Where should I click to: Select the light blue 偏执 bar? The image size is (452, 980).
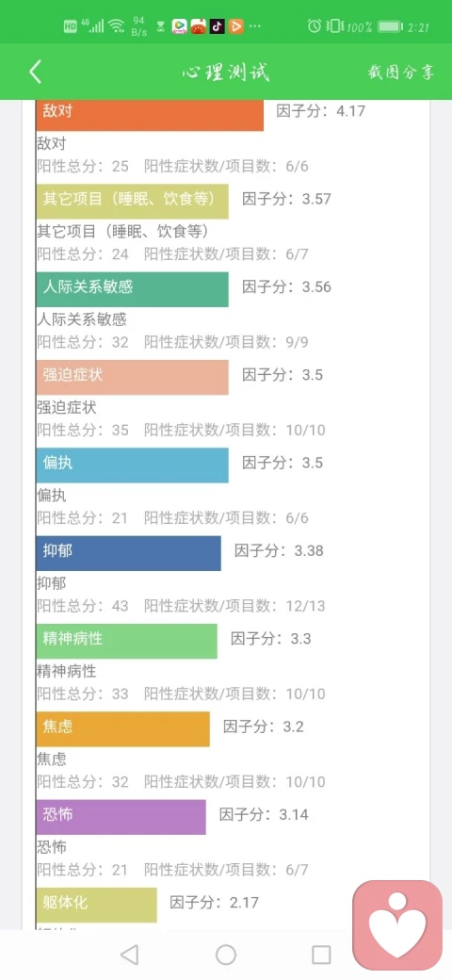(x=133, y=465)
